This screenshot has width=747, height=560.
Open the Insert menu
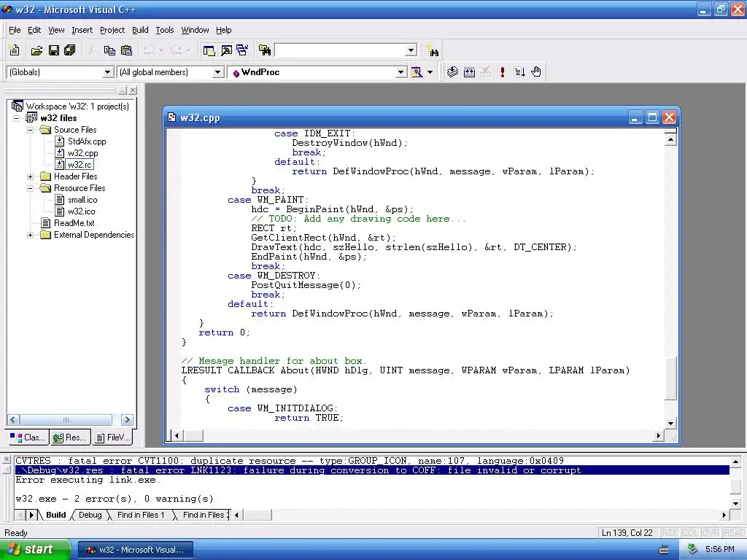(82, 30)
